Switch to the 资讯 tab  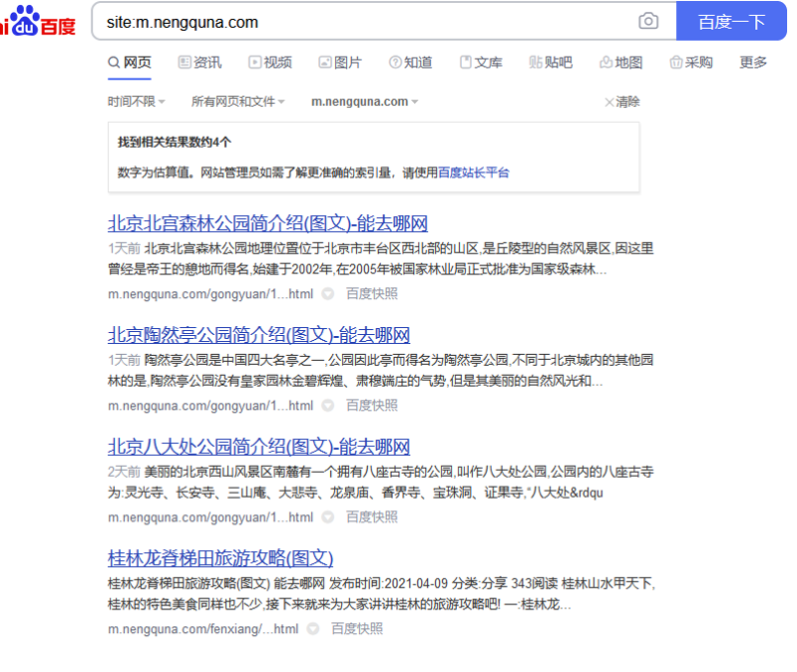(199, 63)
